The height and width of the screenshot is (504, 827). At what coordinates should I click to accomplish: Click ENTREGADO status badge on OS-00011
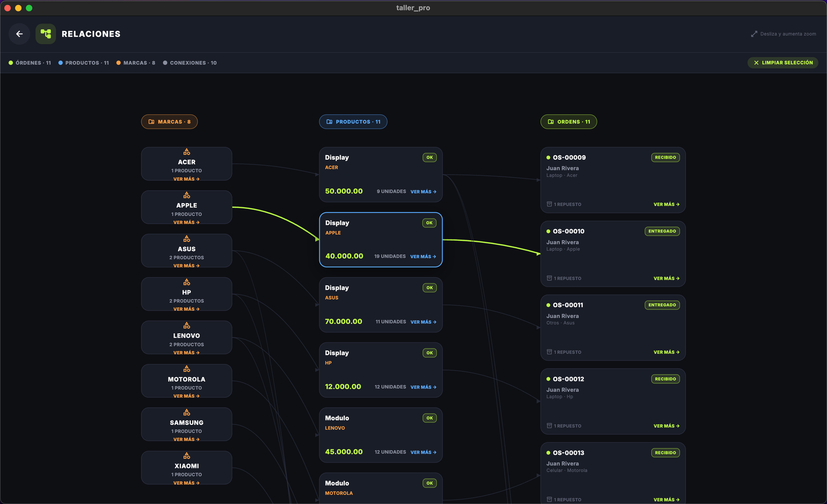[662, 305]
